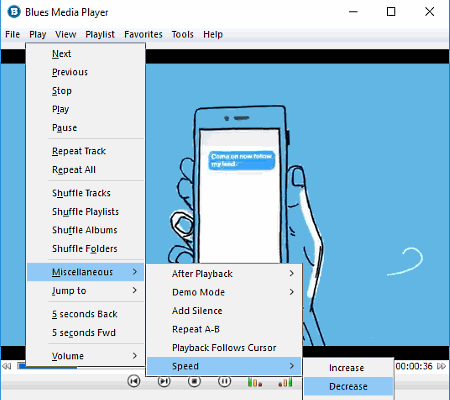The image size is (450, 400).
Task: Click the round stop button
Action: (194, 381)
